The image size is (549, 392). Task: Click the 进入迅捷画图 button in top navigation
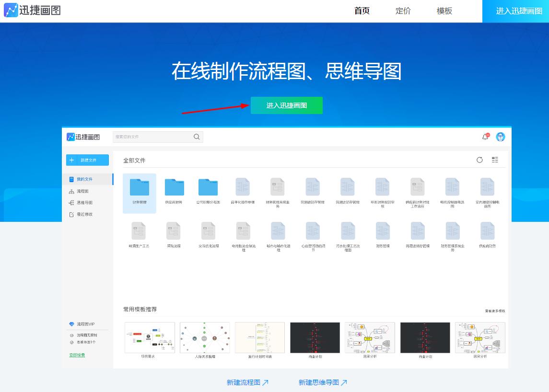515,11
